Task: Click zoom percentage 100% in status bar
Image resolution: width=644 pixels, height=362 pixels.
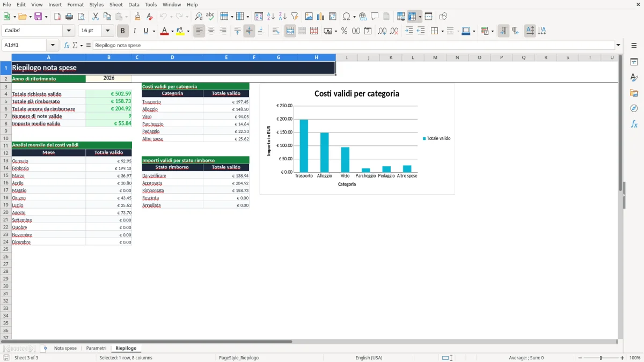Action: (635, 358)
